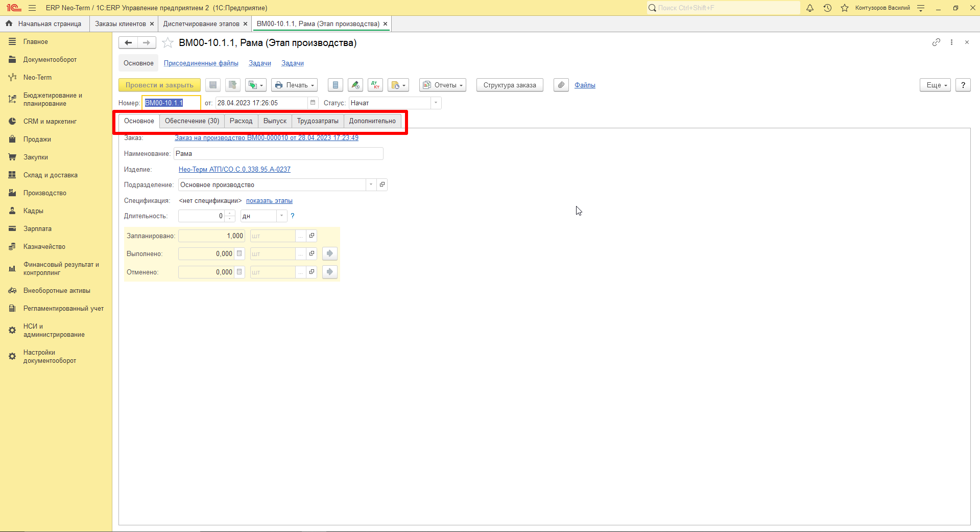
Task: Open the Еще menu
Action: pyautogui.click(x=936, y=85)
